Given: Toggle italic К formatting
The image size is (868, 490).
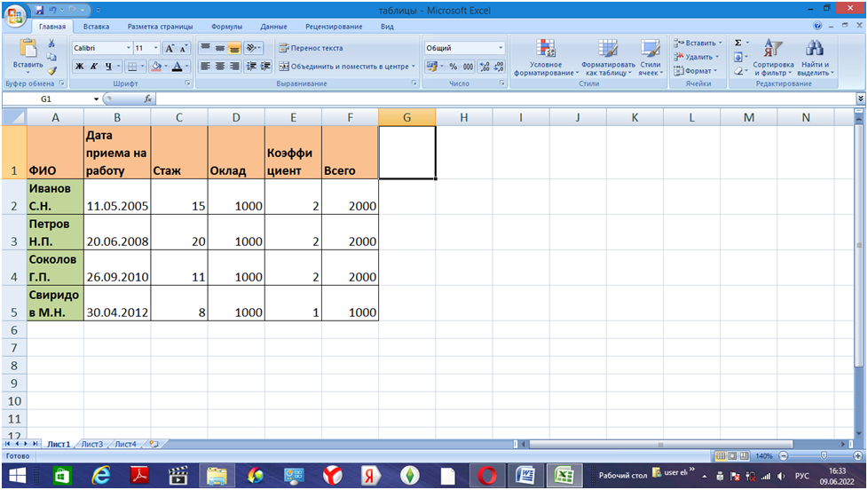Looking at the screenshot, I should [94, 67].
